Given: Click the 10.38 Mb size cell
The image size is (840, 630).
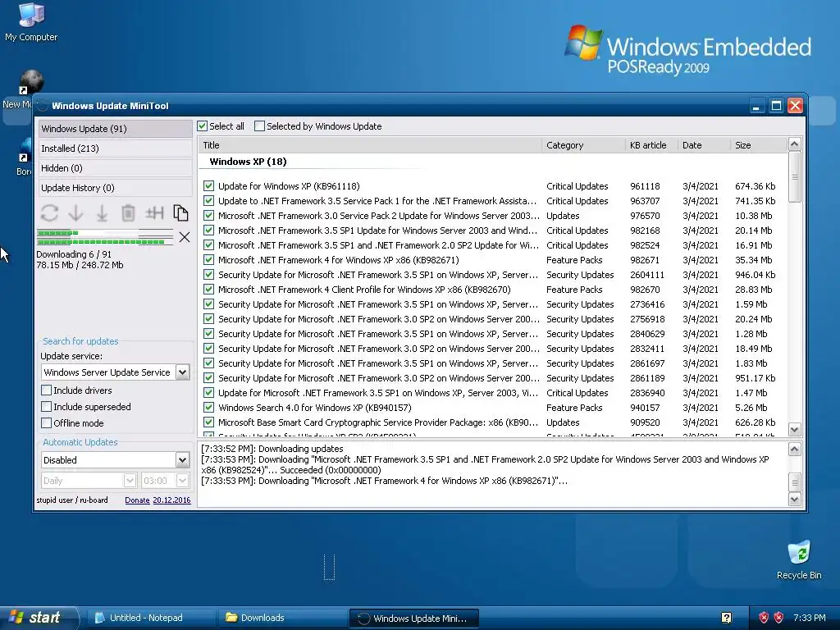Looking at the screenshot, I should click(753, 216).
